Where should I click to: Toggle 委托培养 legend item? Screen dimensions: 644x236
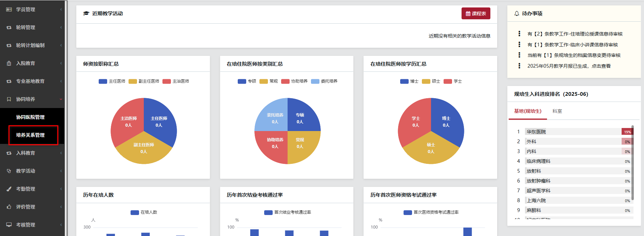click(324, 81)
